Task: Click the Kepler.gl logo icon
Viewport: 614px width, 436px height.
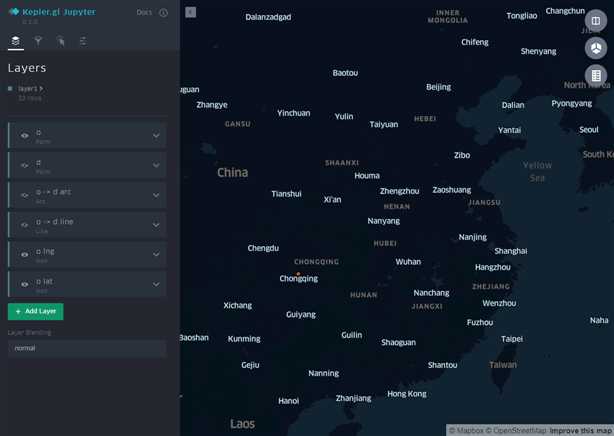Action: pos(14,12)
